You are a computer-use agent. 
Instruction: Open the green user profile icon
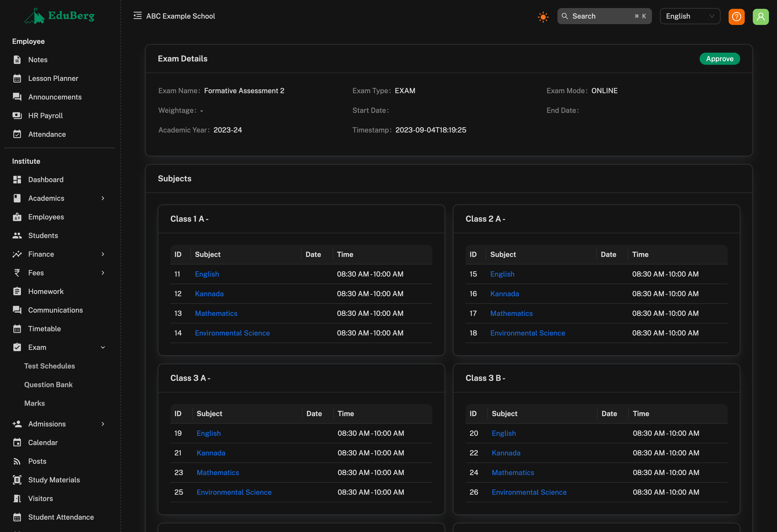pyautogui.click(x=760, y=16)
